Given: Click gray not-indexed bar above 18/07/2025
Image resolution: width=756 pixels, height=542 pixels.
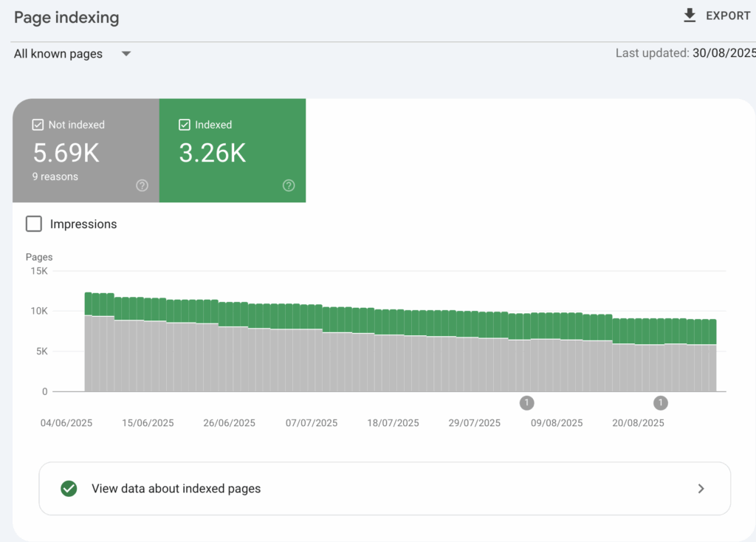Looking at the screenshot, I should coord(393,362).
